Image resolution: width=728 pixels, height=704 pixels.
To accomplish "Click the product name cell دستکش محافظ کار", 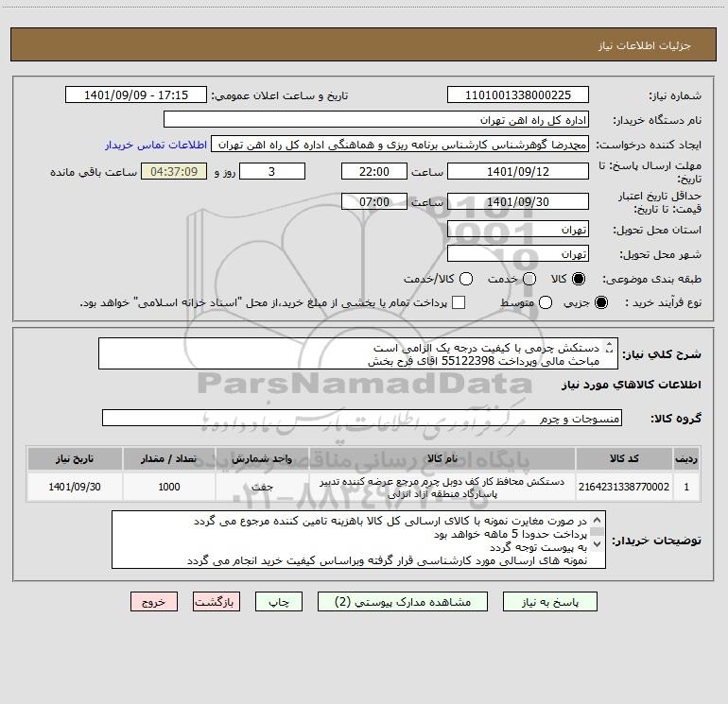I will pos(442,487).
